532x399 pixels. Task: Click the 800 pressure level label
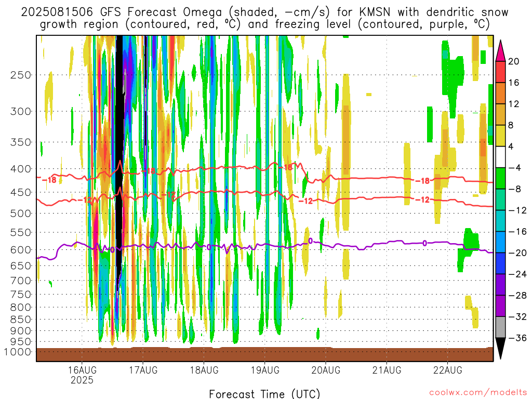point(21,308)
